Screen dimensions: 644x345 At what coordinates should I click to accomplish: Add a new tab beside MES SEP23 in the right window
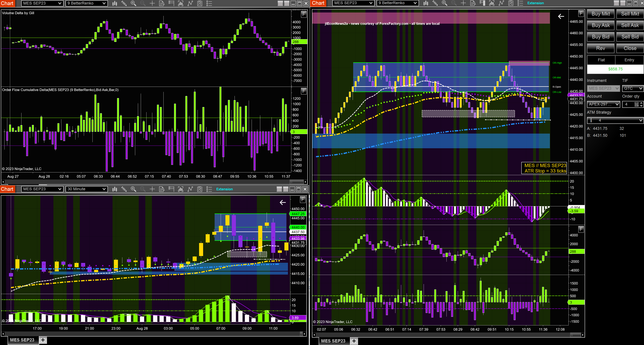(354, 341)
